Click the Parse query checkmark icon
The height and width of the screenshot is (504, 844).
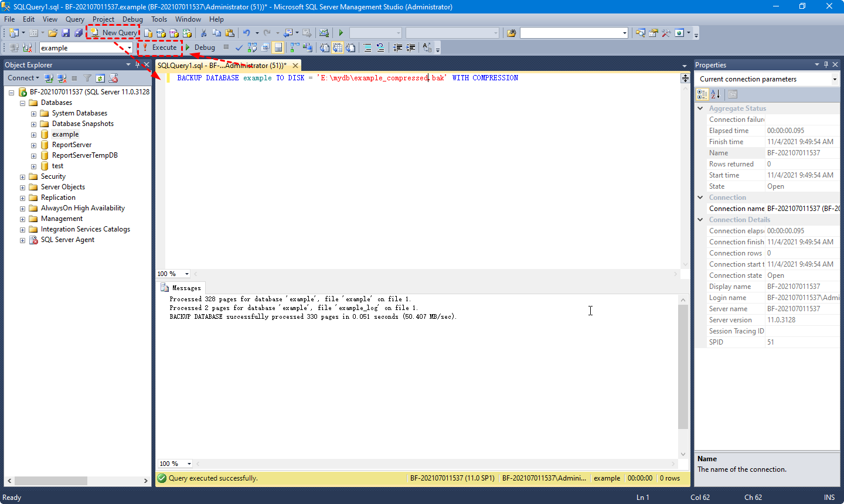[239, 47]
